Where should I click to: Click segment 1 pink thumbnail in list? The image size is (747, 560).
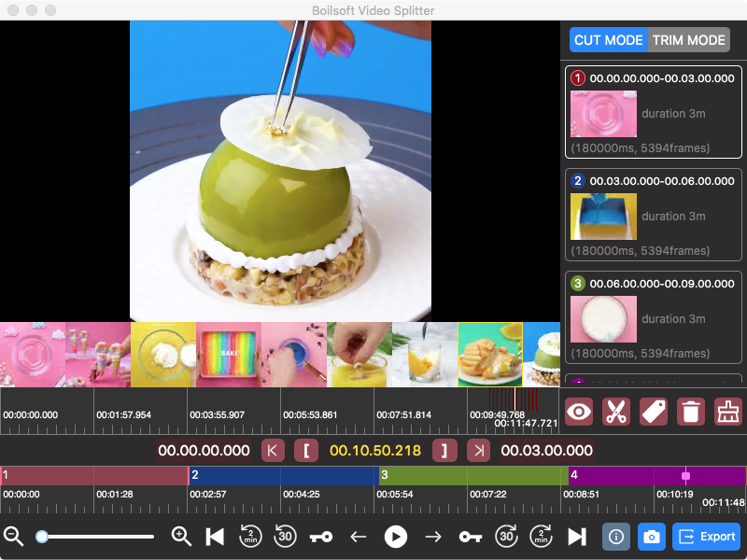click(x=603, y=114)
